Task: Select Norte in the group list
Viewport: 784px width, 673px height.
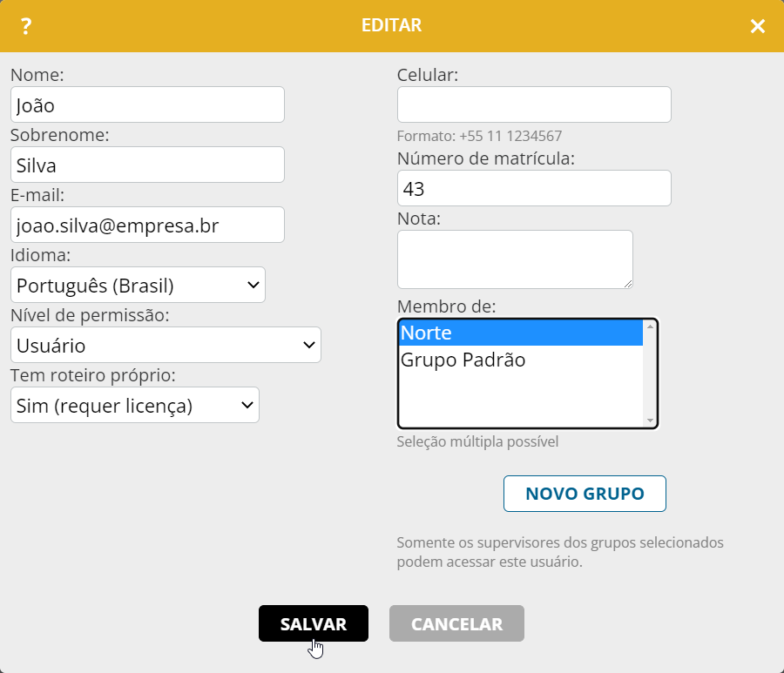Action: pyautogui.click(x=520, y=333)
